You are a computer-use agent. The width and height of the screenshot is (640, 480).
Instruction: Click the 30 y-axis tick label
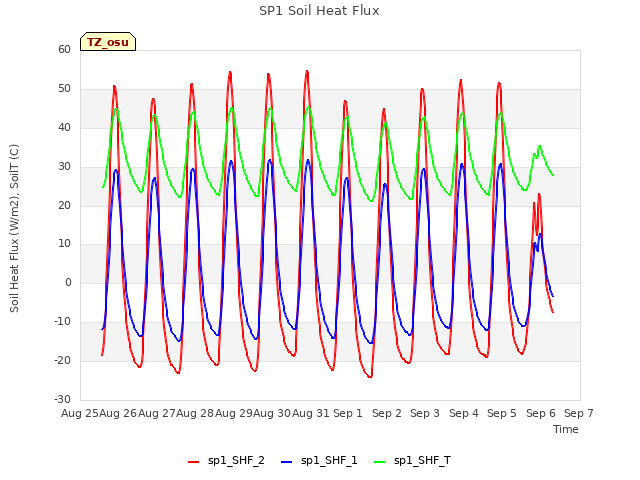tap(64, 167)
